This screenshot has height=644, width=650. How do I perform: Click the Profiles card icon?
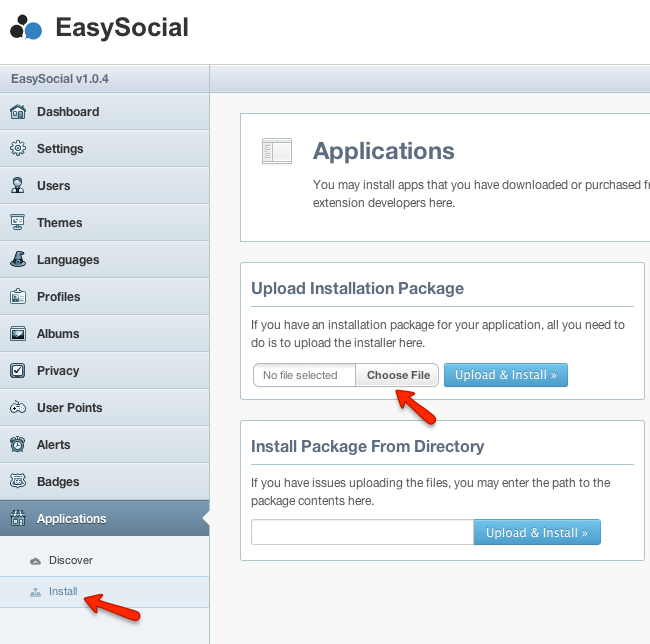[x=18, y=297]
